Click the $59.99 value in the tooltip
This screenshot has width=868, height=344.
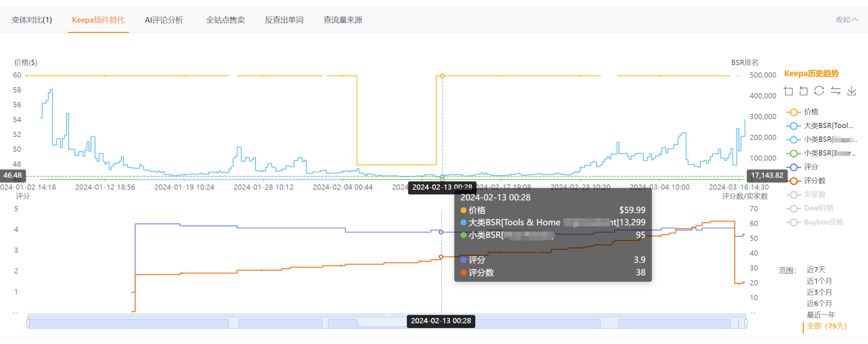click(x=632, y=210)
